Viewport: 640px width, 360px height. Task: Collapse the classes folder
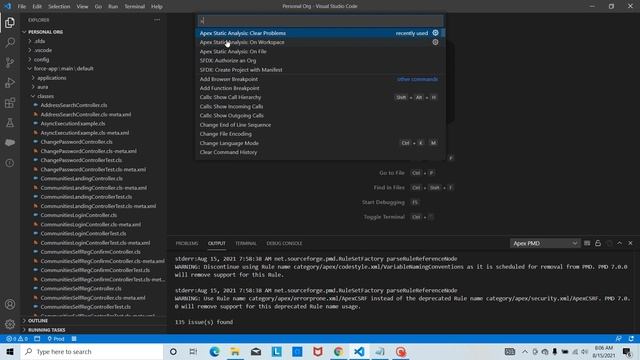[45, 96]
